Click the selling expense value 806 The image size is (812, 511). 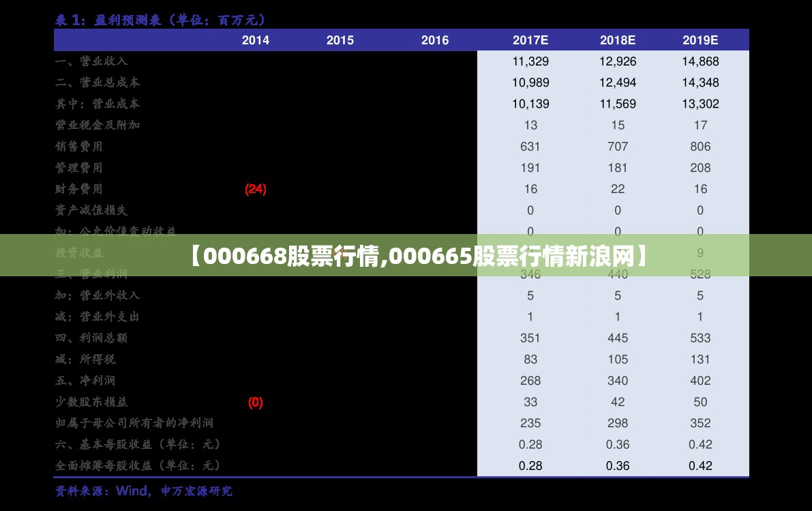click(700, 146)
